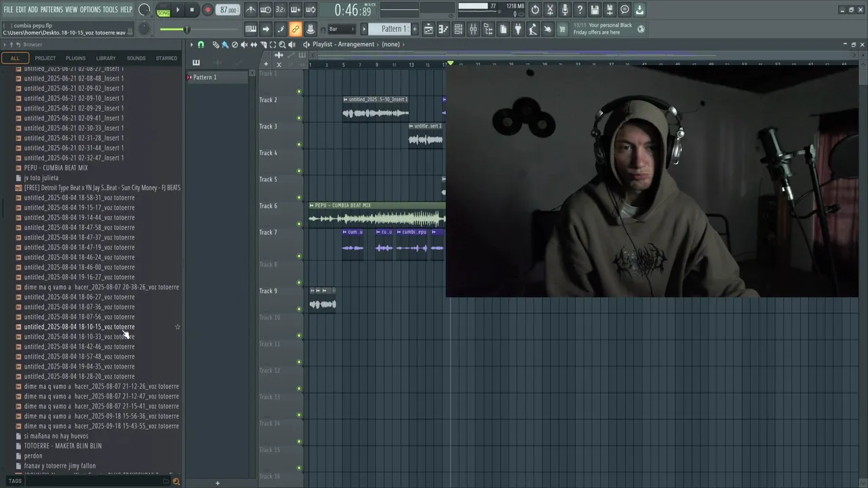Select the playlist Mute tool
This screenshot has width=868, height=488.
(x=244, y=45)
